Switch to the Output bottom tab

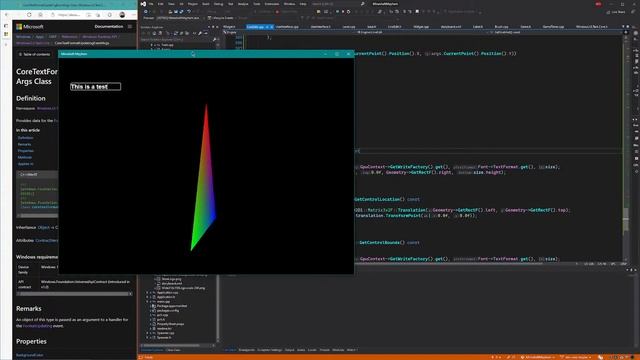pos(289,350)
